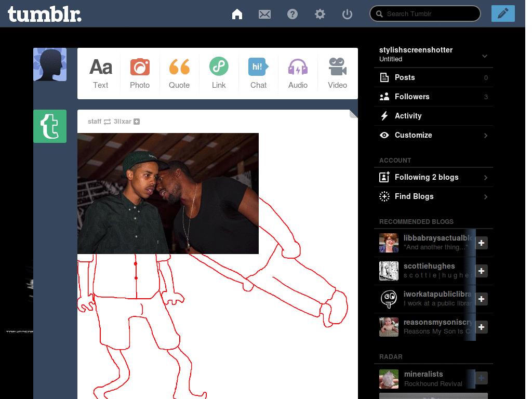
Task: Create a new Text post
Action: click(101, 74)
